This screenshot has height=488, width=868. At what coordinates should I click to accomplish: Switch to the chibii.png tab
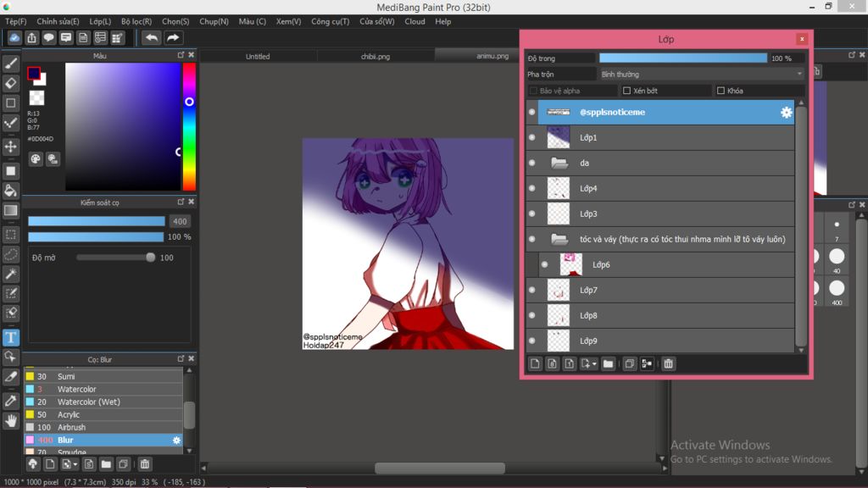(376, 57)
